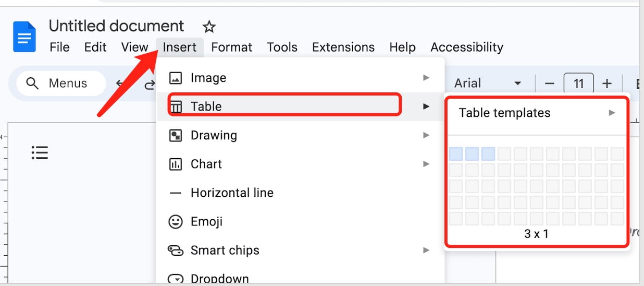
Task: Click the search magnifier in Menus box
Action: 32,84
